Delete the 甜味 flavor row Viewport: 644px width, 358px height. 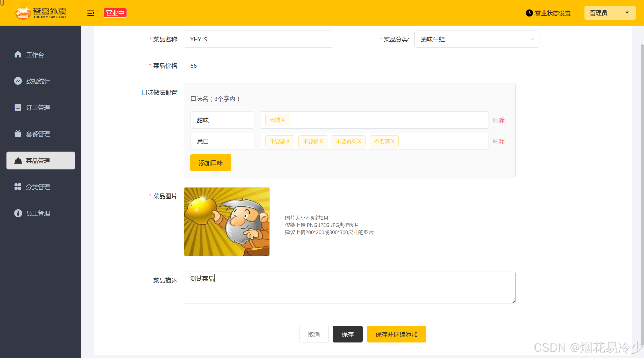[498, 120]
